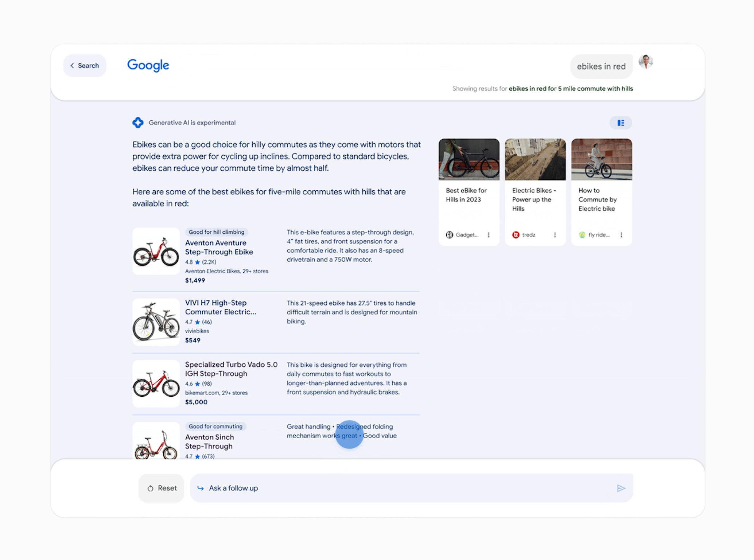Click the '4.7 (46)' rating
Image resolution: width=754 pixels, height=560 pixels.
coord(198,322)
